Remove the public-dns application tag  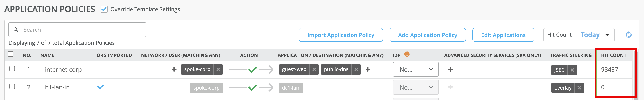pyautogui.click(x=356, y=69)
